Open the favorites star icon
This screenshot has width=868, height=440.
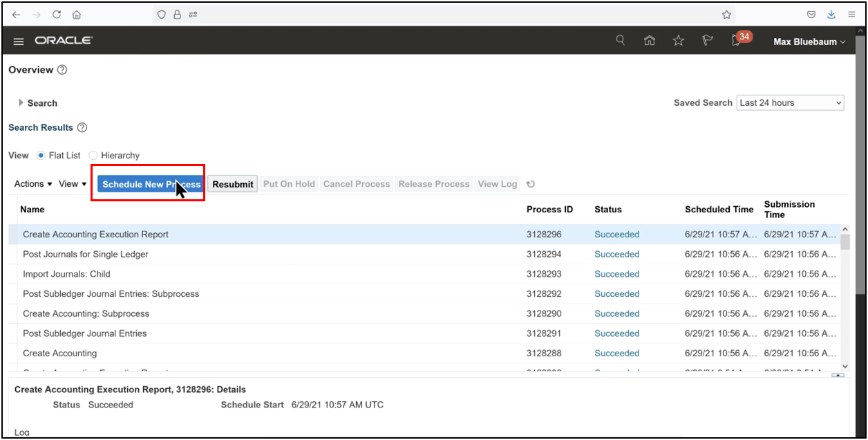[x=678, y=40]
